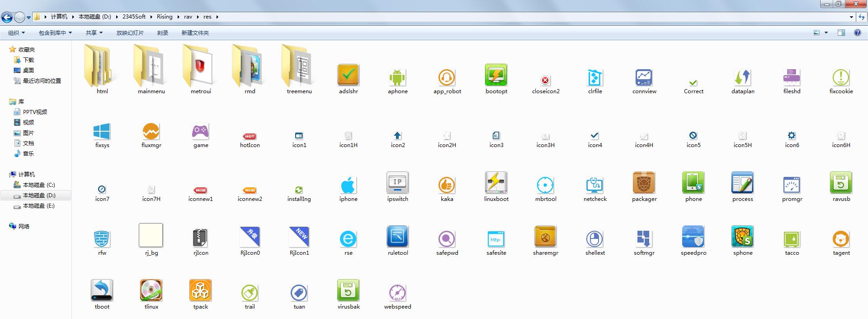Click 新建文件夹 button

195,33
